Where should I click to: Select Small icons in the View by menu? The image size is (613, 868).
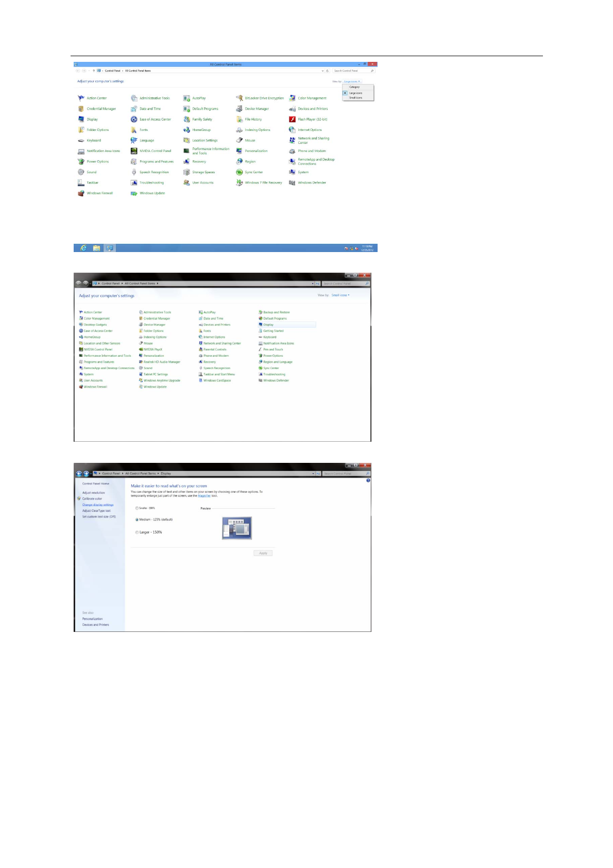(x=355, y=97)
